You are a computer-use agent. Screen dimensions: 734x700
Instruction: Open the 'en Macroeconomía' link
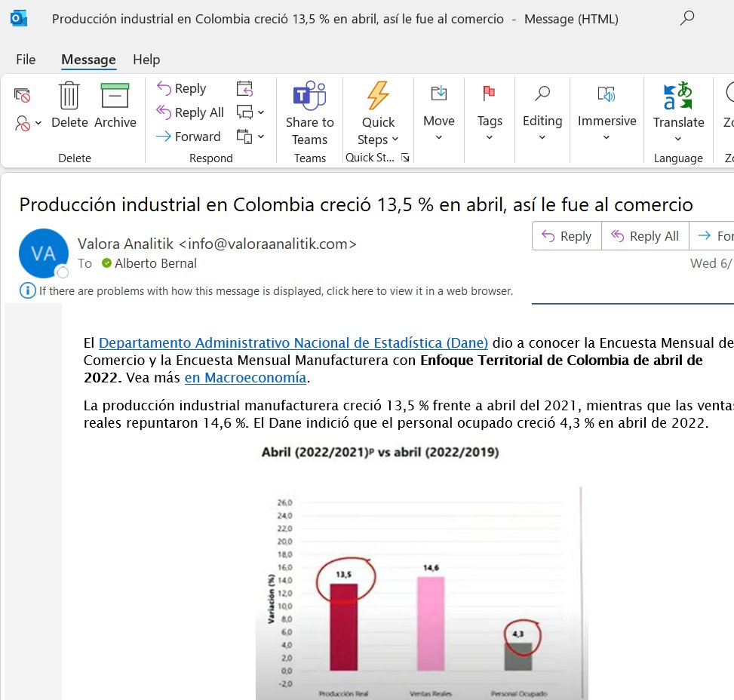[x=245, y=377]
